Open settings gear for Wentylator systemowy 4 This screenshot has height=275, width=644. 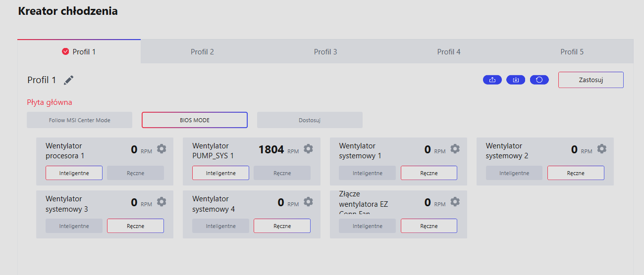[x=308, y=202]
